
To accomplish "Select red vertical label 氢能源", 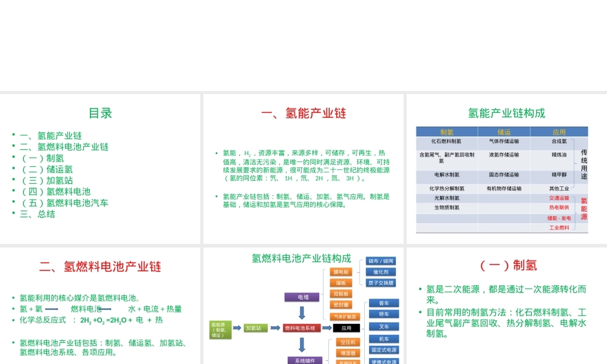I will (584, 209).
